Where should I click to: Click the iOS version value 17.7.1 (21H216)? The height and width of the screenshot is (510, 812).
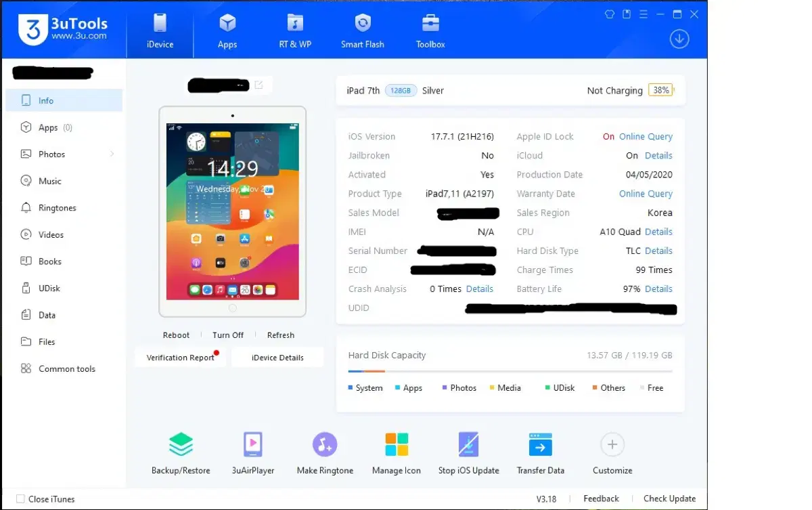point(462,137)
